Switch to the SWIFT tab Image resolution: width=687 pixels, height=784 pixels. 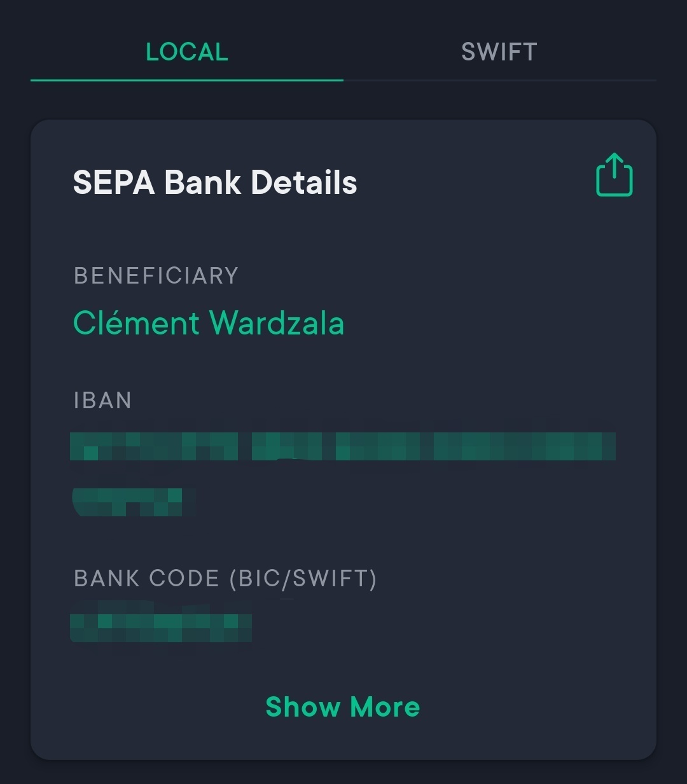[x=499, y=52]
